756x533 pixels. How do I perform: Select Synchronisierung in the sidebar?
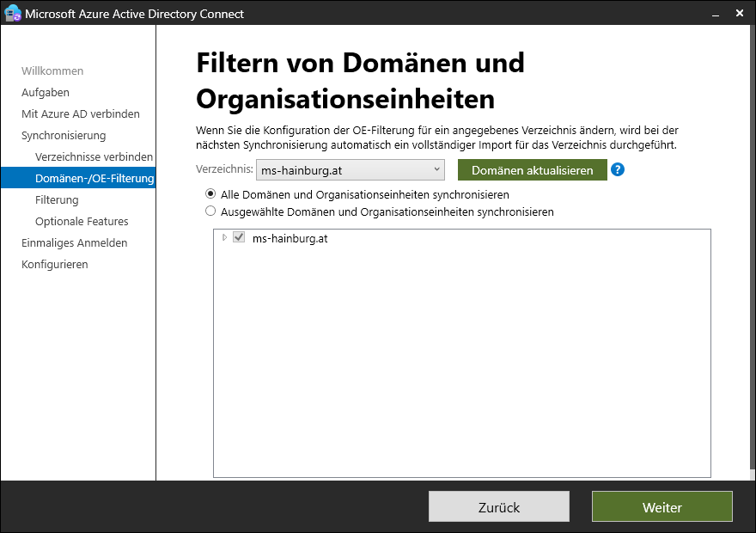point(64,135)
